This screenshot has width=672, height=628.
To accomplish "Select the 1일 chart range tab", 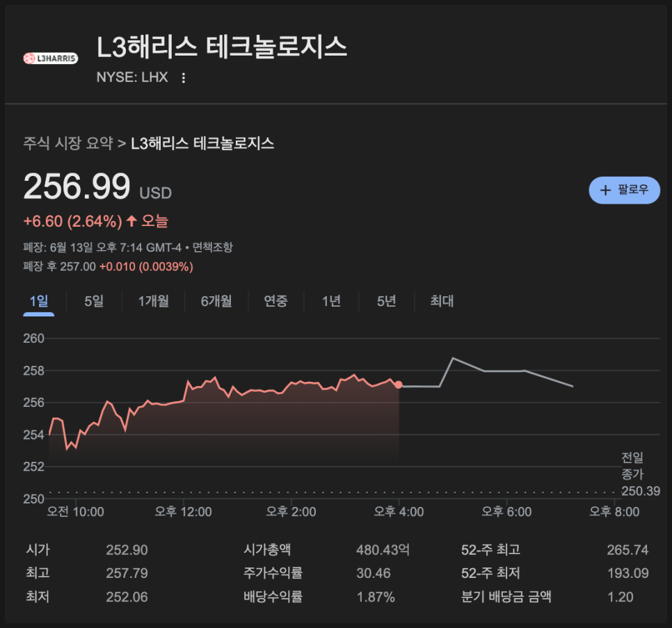I will coord(38,301).
